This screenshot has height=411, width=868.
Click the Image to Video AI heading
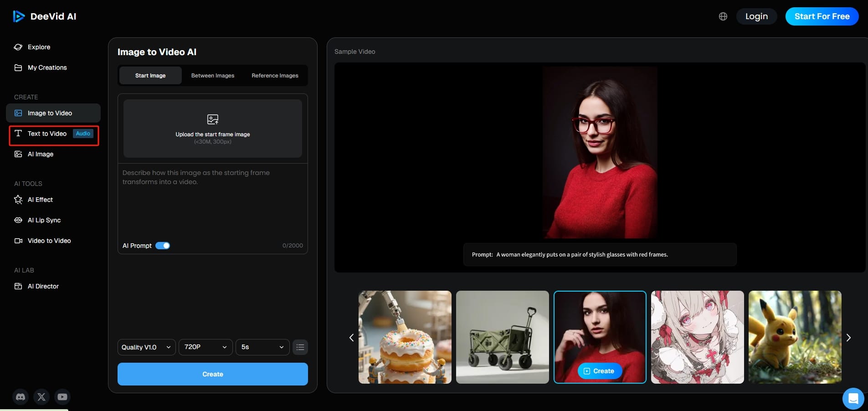point(157,52)
